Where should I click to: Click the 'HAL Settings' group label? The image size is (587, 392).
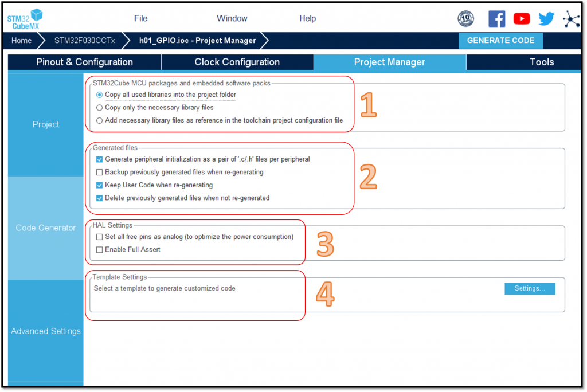click(x=112, y=225)
